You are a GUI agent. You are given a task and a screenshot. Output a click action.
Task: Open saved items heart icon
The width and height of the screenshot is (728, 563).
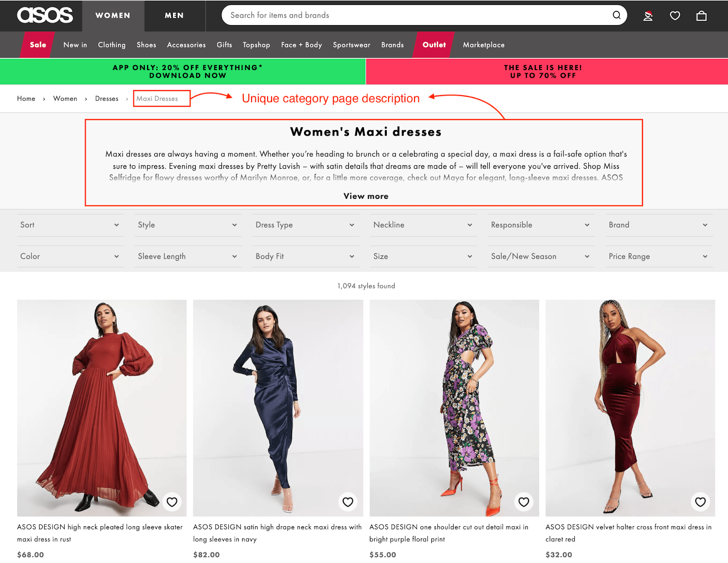675,16
